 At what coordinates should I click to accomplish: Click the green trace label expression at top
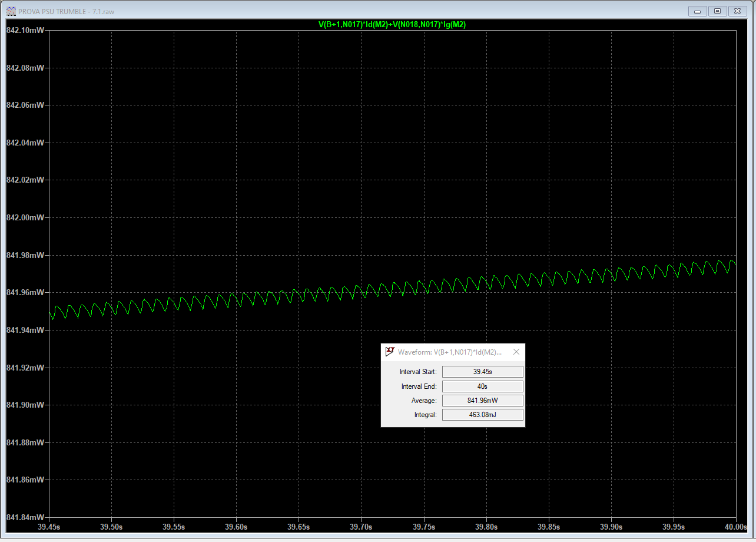[x=392, y=24]
